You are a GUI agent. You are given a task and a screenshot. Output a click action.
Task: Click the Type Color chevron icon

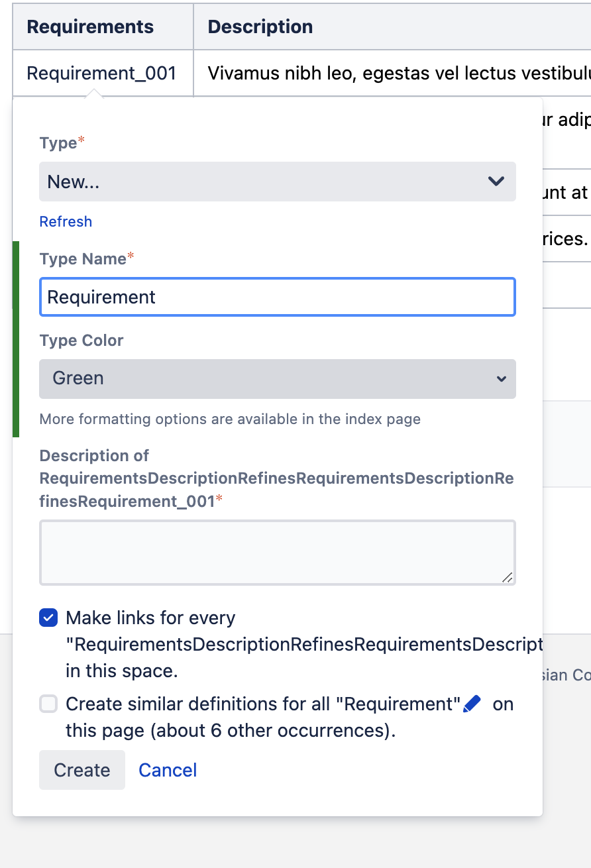502,379
